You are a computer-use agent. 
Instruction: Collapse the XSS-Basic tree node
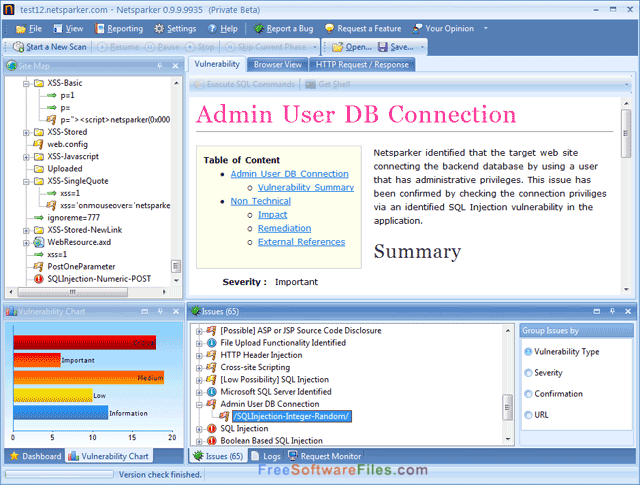click(x=26, y=84)
